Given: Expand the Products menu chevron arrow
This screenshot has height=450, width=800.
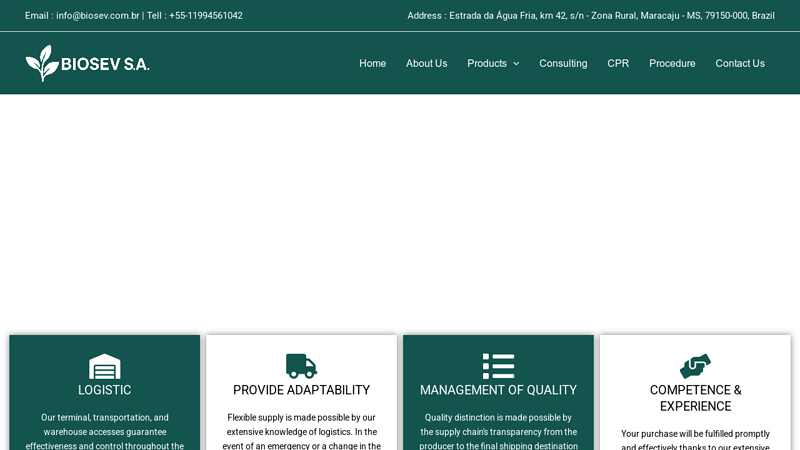Looking at the screenshot, I should pyautogui.click(x=516, y=64).
